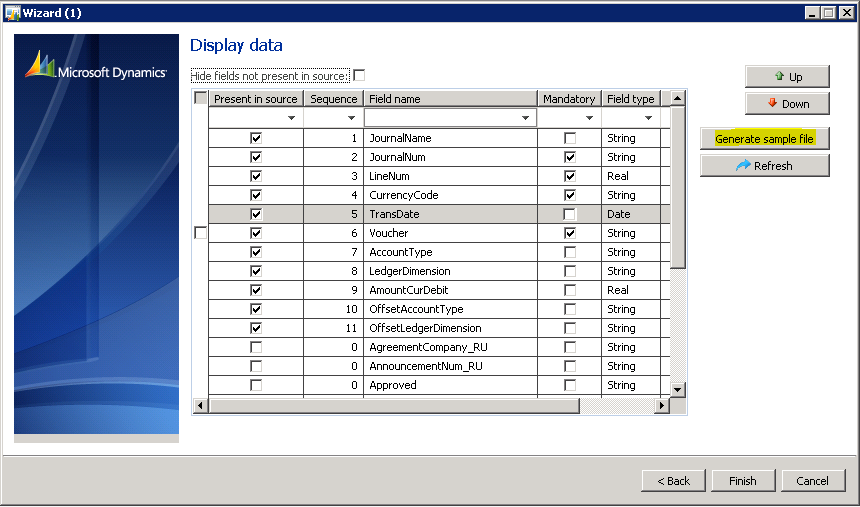
Task: Go to previous step with Back
Action: 674,481
